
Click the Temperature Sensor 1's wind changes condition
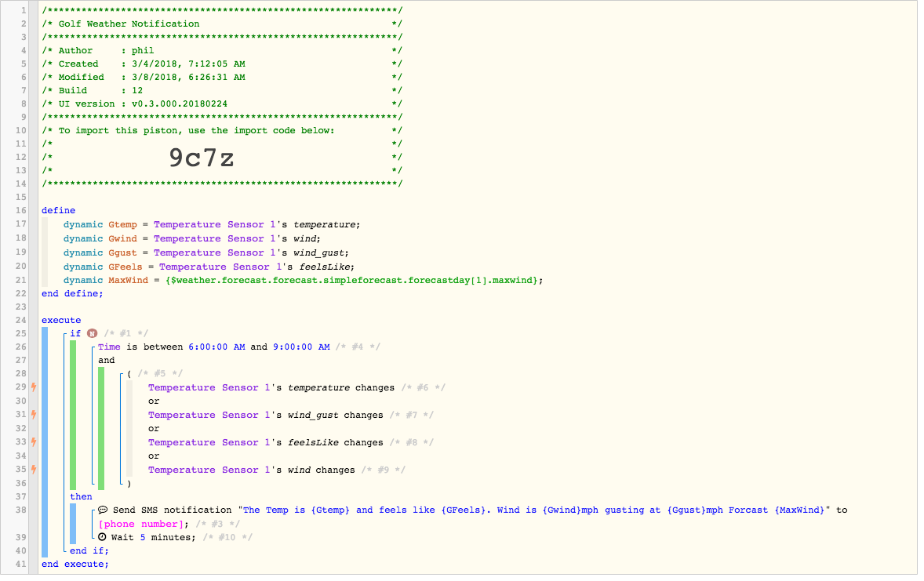[252, 470]
